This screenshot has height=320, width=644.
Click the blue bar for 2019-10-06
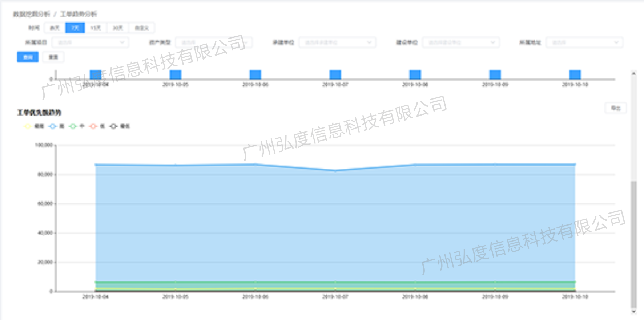pos(255,75)
